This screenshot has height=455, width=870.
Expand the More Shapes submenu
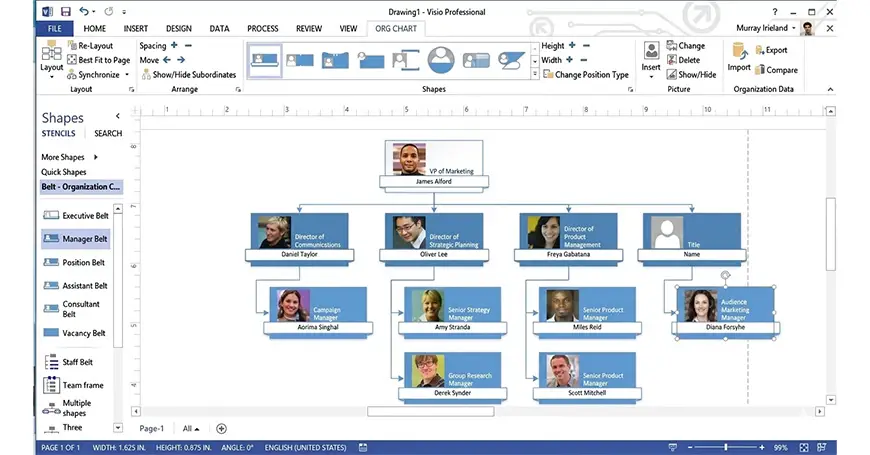pos(96,157)
